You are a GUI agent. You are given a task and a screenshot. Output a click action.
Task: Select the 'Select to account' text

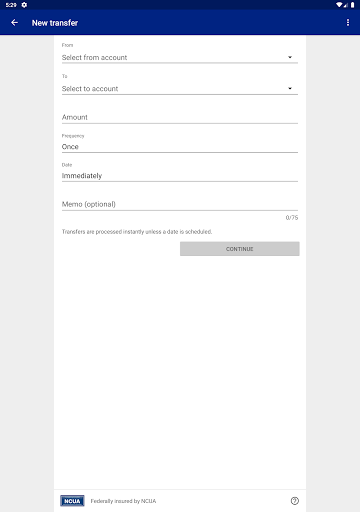90,89
